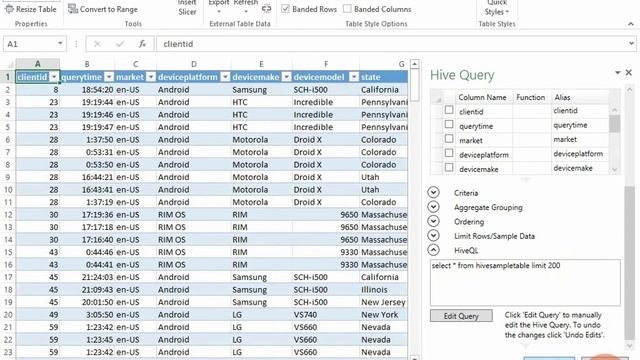Image resolution: width=640 pixels, height=360 pixels.
Task: Open Hive Query pane options arrow
Action: coord(618,73)
